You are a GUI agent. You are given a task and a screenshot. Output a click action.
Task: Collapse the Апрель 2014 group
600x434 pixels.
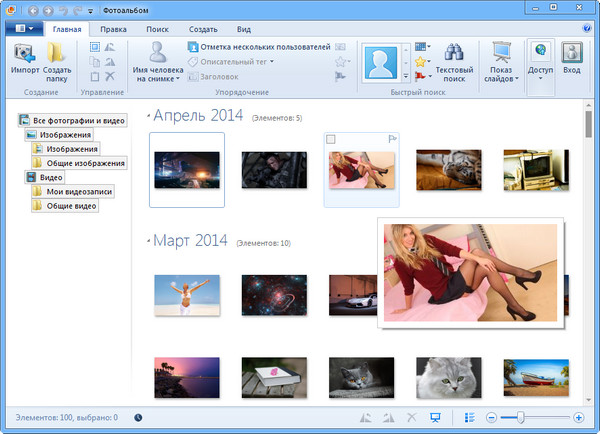[149, 117]
